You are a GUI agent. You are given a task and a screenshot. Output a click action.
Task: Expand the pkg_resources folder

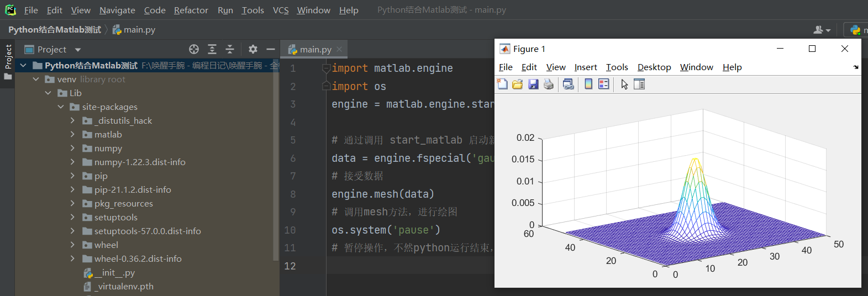coord(72,203)
